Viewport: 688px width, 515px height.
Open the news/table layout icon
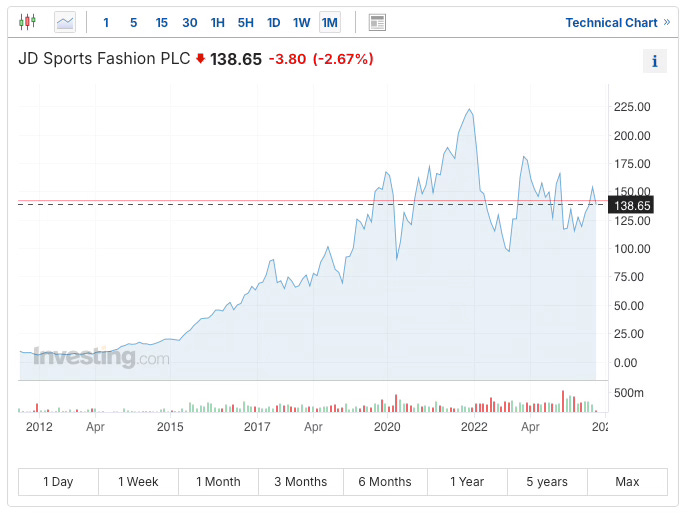click(x=377, y=22)
